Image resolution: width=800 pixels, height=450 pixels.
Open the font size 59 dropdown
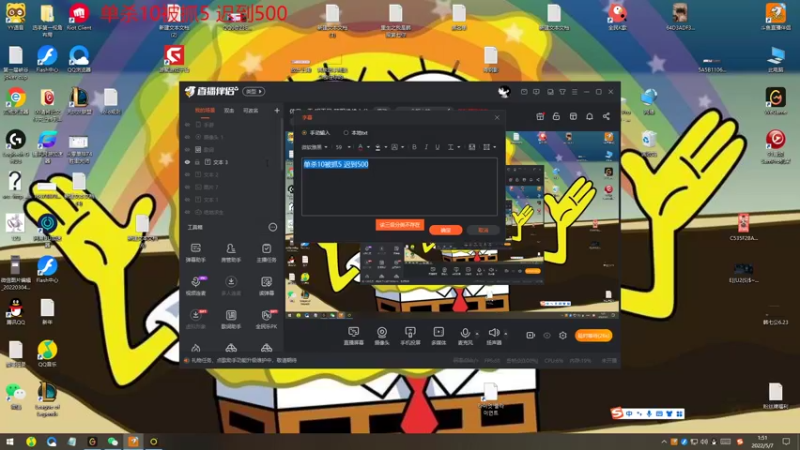point(342,147)
